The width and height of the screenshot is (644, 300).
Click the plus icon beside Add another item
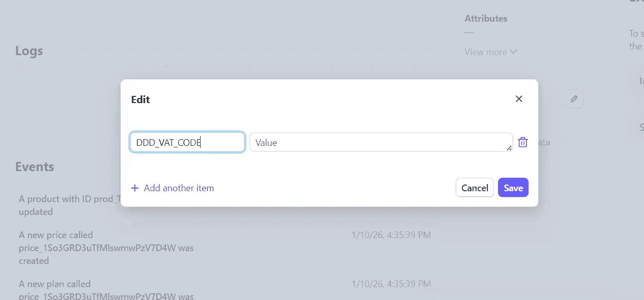tap(135, 188)
